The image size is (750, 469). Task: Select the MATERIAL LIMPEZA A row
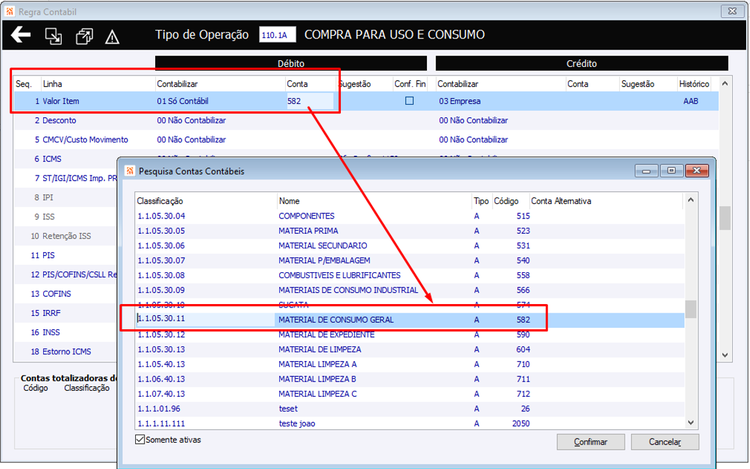[x=409, y=364]
